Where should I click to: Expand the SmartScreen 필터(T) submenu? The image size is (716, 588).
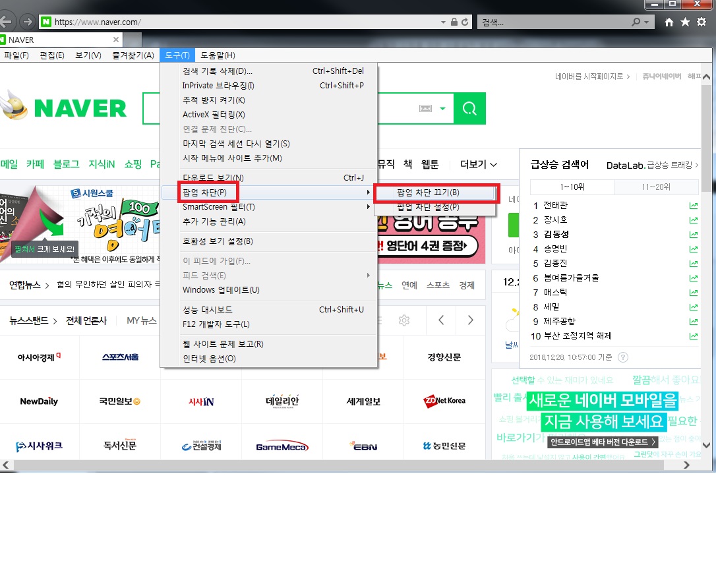(270, 207)
